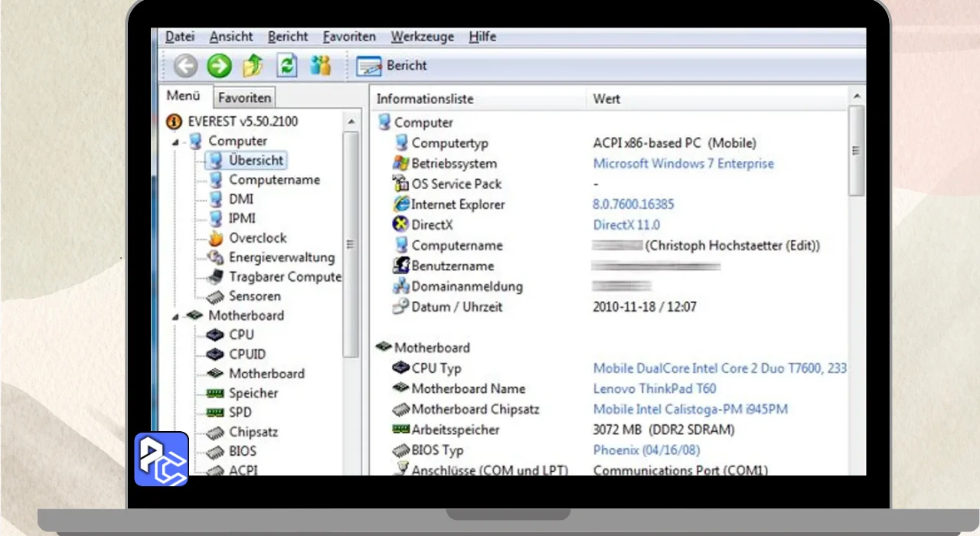Select the BIOS entry in tree
Image resolution: width=980 pixels, height=536 pixels.
pyautogui.click(x=242, y=451)
